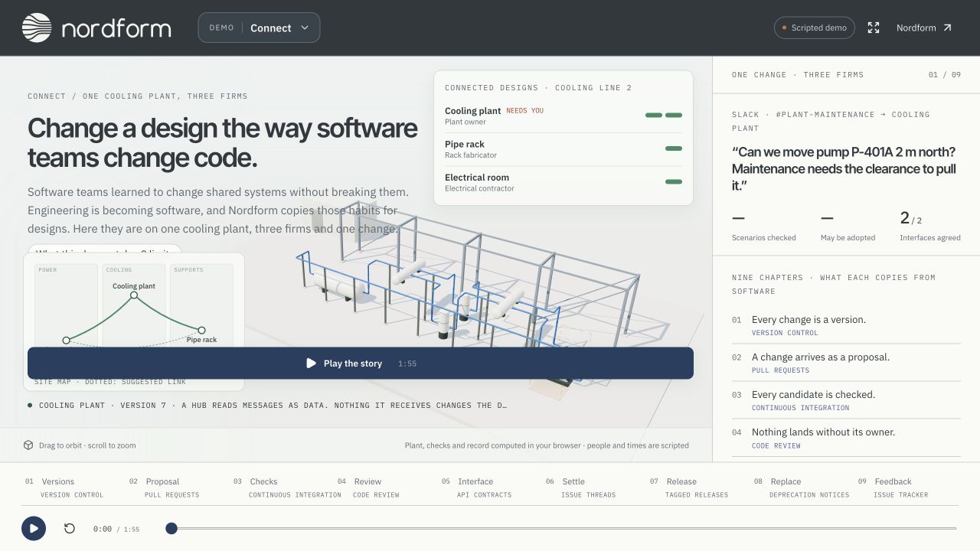Click the pump P-401A Slack quote
The image size is (980, 551).
coord(844,168)
